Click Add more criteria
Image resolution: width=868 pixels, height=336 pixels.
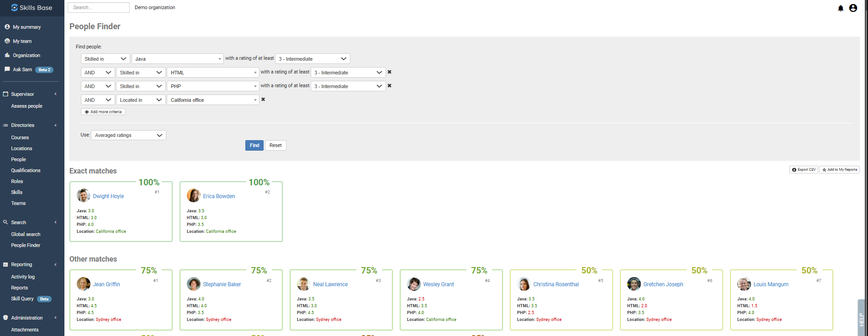(x=103, y=112)
